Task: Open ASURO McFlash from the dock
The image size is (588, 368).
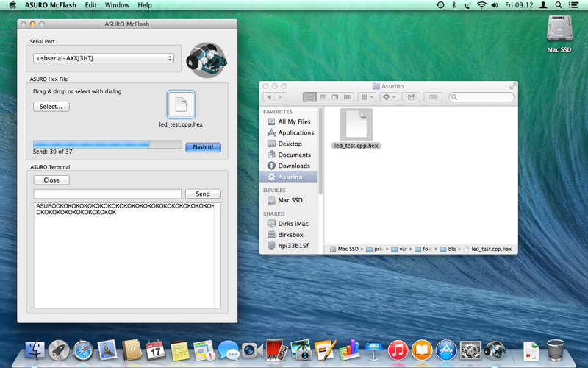Action: click(x=495, y=350)
